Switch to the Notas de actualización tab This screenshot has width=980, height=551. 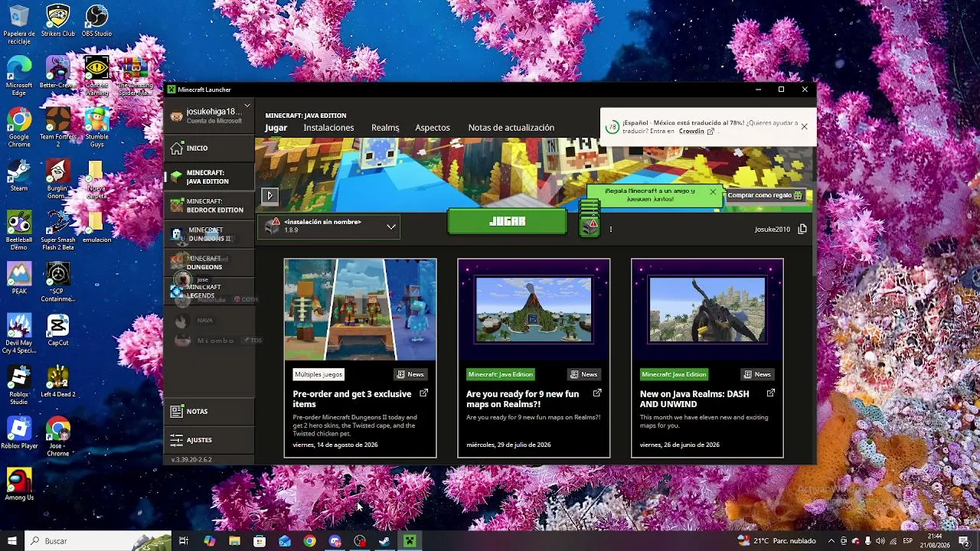511,128
